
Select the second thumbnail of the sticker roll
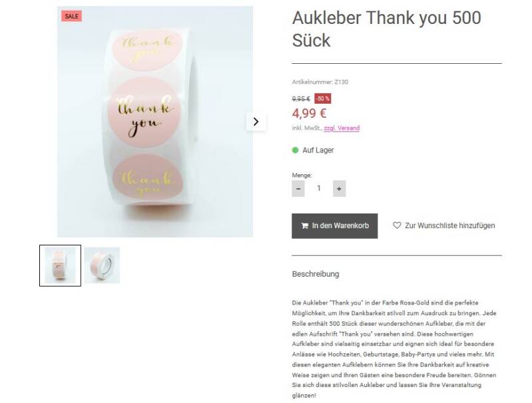(102, 265)
